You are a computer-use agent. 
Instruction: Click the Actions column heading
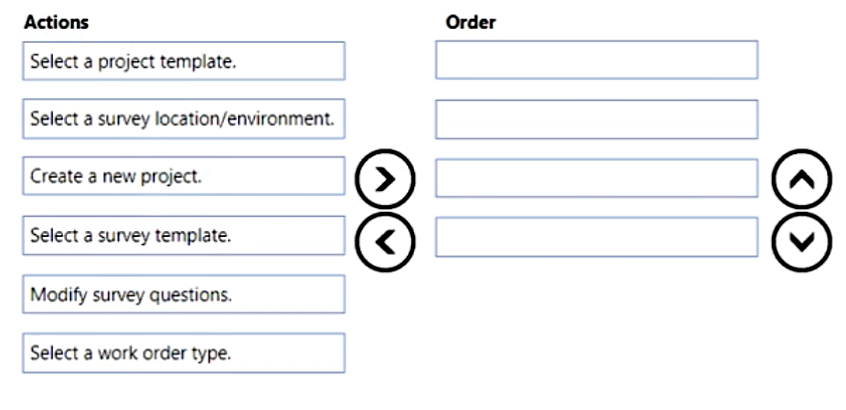click(x=57, y=22)
